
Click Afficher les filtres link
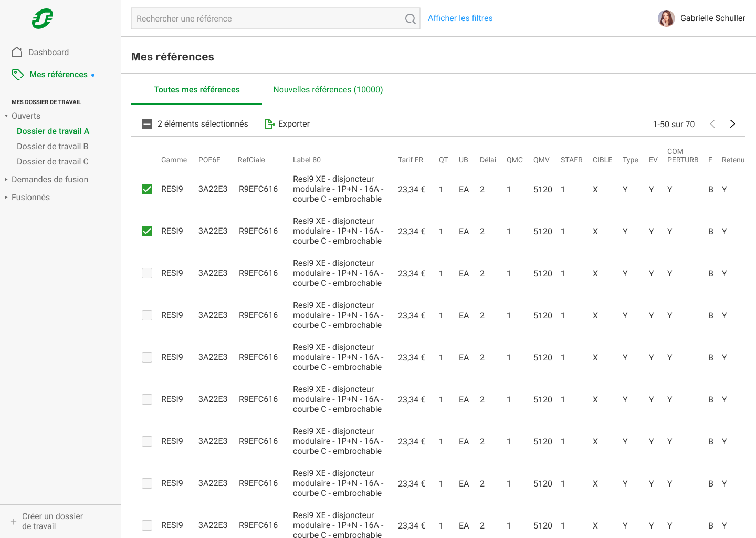click(x=460, y=18)
